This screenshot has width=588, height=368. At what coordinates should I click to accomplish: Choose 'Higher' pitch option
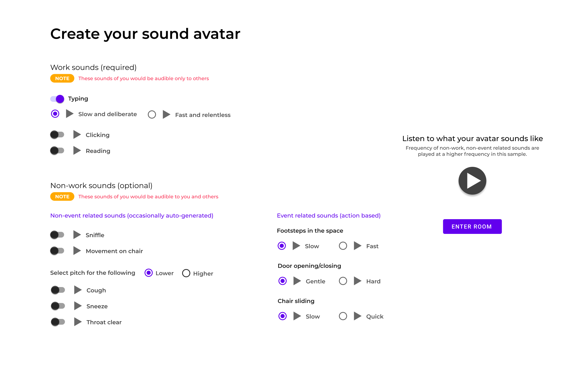click(x=186, y=273)
